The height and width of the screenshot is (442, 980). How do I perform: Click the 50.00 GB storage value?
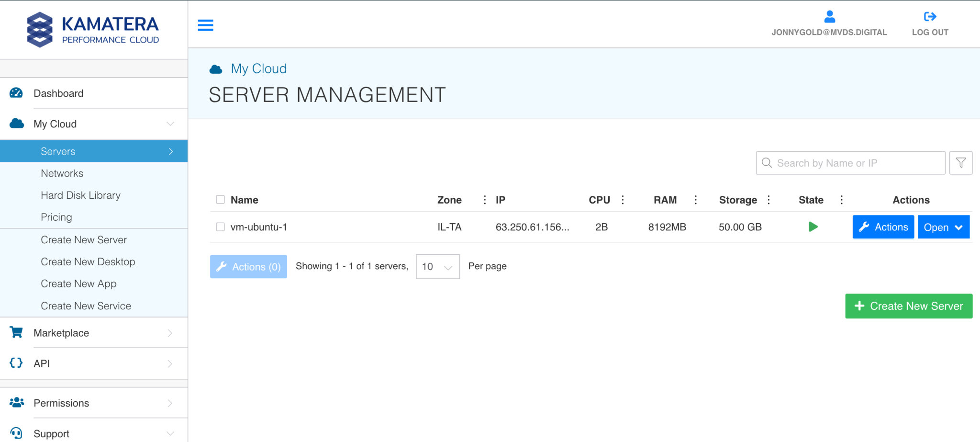click(x=740, y=227)
